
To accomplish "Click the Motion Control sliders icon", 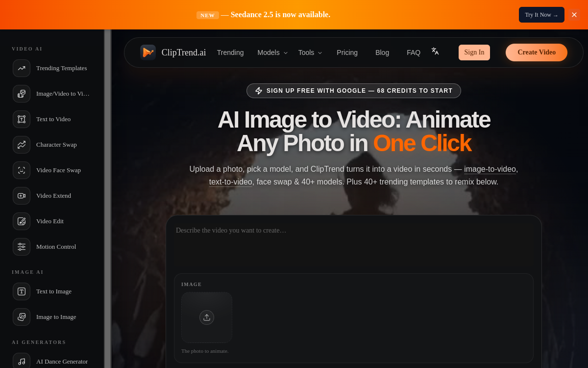I will pyautogui.click(x=22, y=247).
